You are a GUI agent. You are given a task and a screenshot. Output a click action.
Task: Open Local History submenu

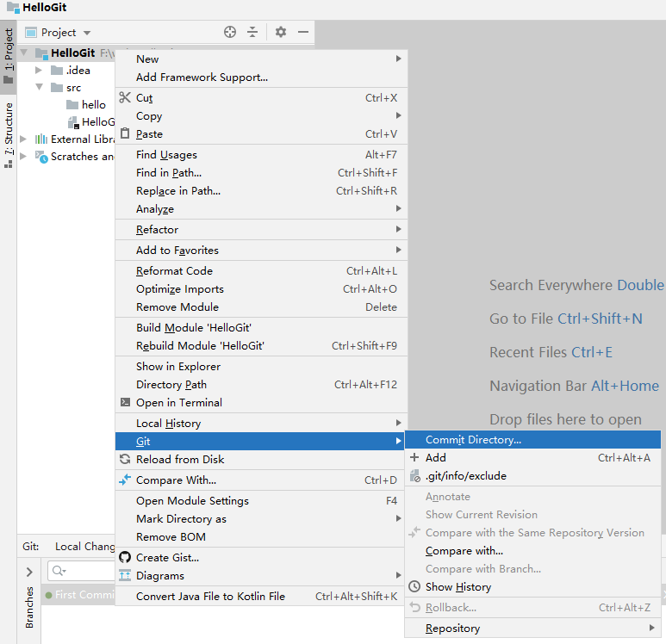(x=261, y=423)
